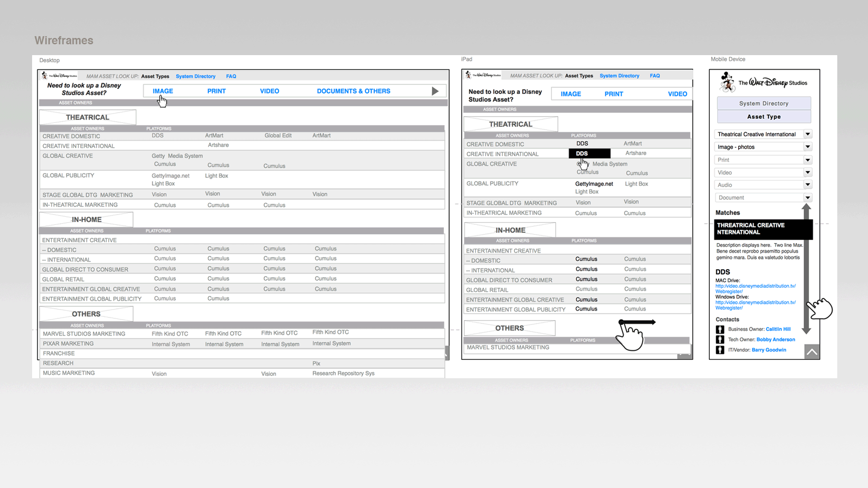This screenshot has width=868, height=488.
Task: Tap the back-to-top chevron on Mobile wireframe
Action: 812,352
